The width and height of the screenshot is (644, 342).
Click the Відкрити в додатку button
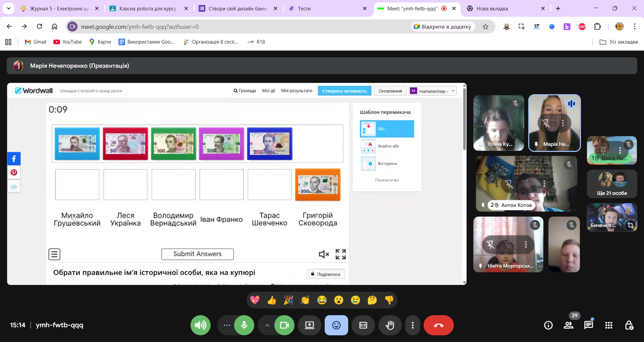click(x=443, y=27)
